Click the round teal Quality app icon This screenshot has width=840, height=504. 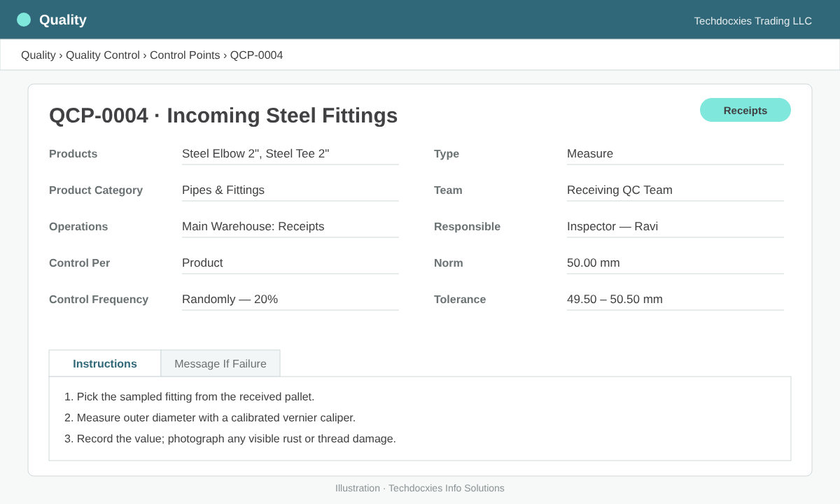24,20
